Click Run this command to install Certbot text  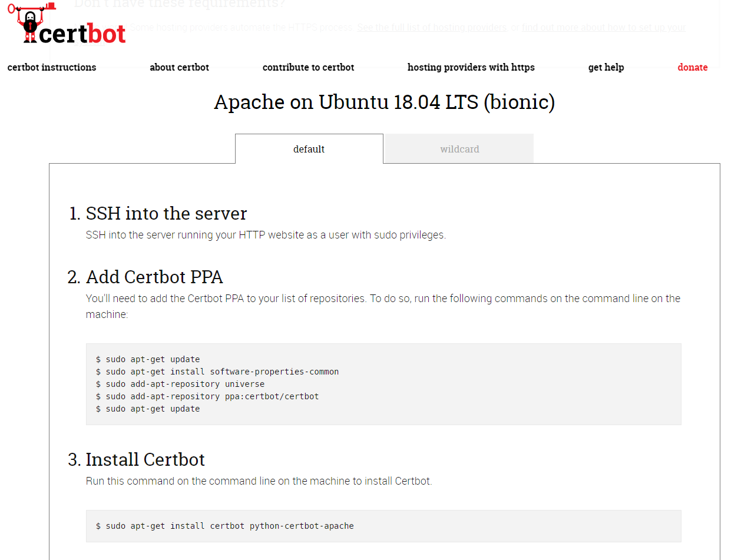pyautogui.click(x=259, y=481)
